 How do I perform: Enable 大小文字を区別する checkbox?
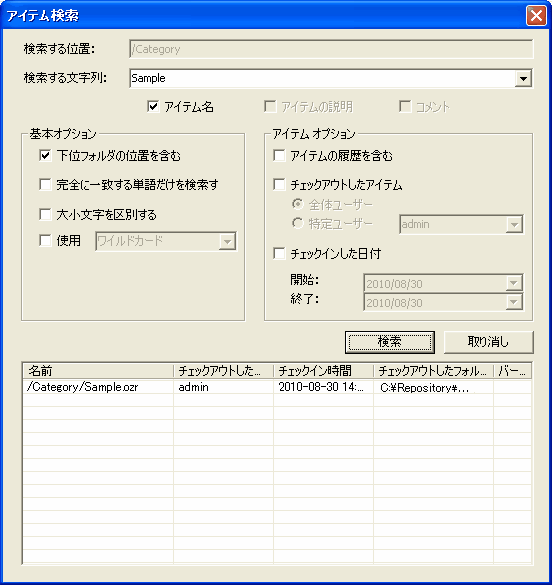click(45, 215)
